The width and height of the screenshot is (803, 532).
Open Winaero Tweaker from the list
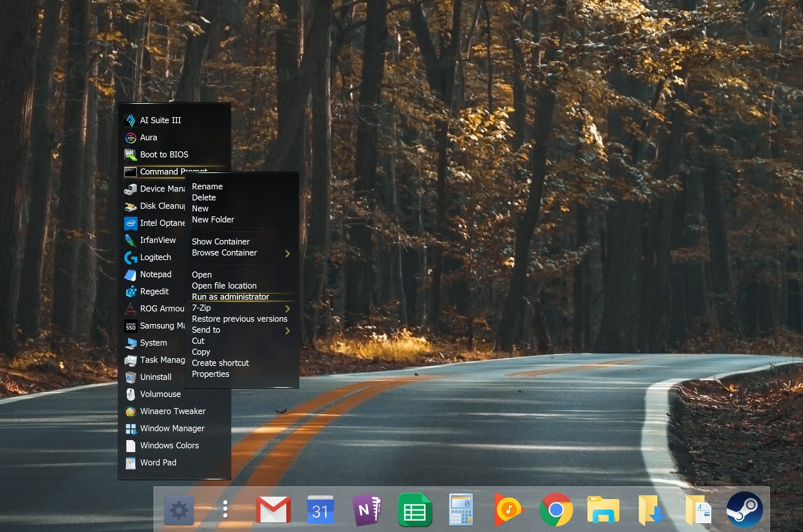click(x=173, y=411)
